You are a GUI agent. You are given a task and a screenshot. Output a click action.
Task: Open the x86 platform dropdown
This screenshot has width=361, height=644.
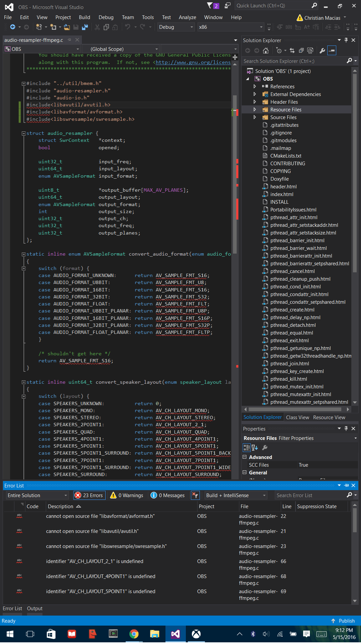(231, 27)
